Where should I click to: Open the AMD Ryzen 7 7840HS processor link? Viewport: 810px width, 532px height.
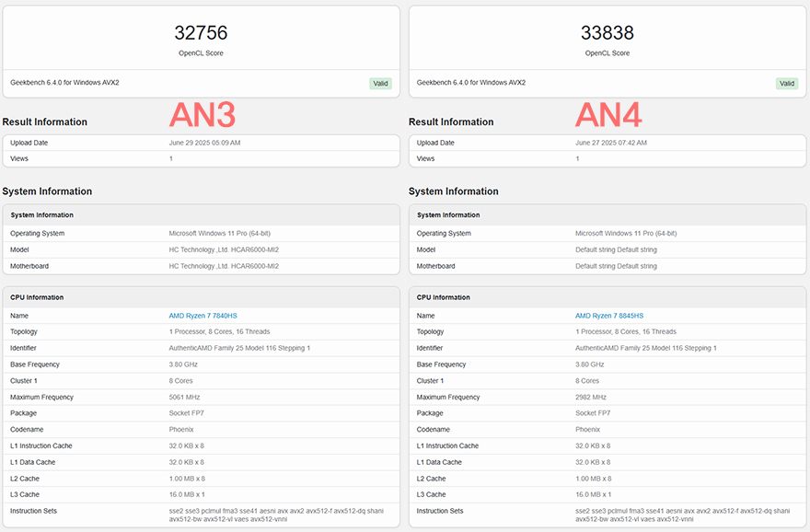click(202, 316)
